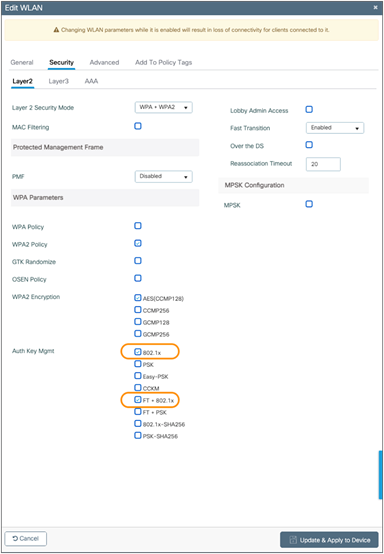The width and height of the screenshot is (384, 554).
Task: Click the dialog vertical scrollbar
Action: (x=380, y=475)
